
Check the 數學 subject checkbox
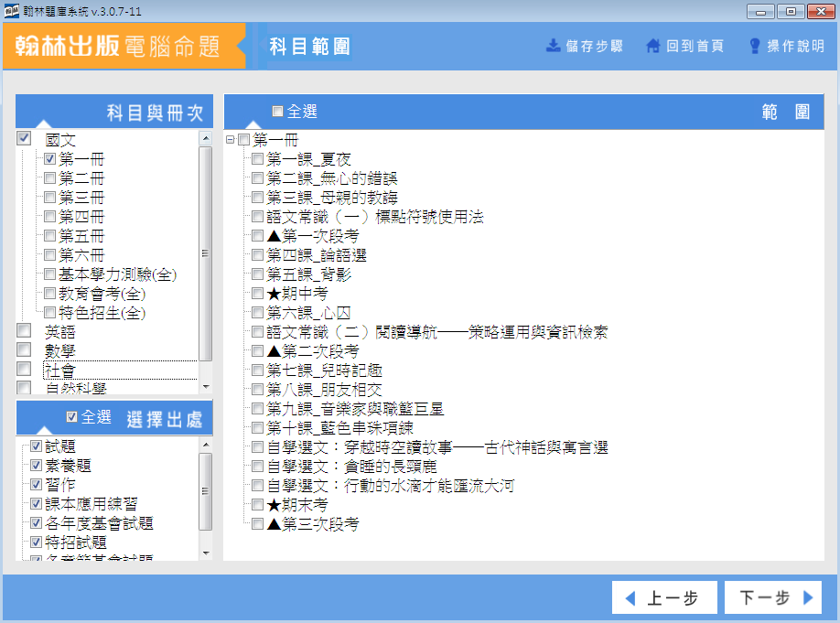24,349
